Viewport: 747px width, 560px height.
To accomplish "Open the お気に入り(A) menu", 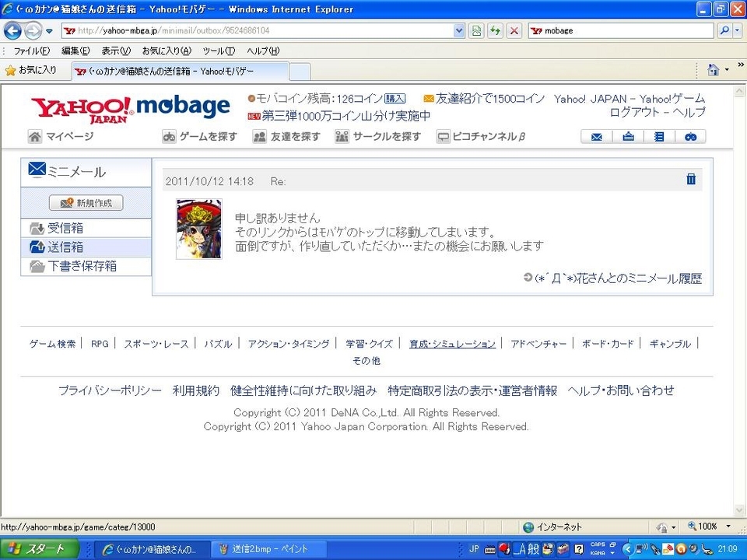I will [167, 51].
